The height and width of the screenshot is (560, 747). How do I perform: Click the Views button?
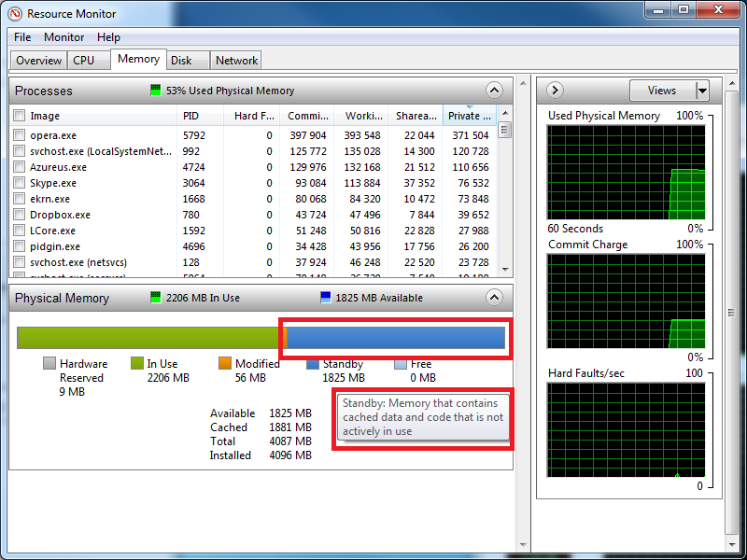point(662,91)
